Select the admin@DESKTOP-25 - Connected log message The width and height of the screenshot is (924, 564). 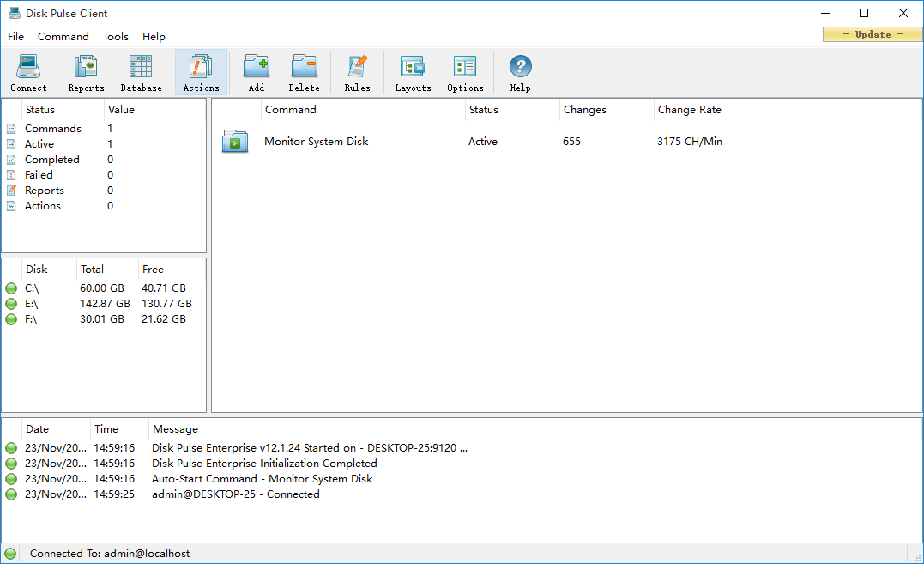[x=236, y=494]
